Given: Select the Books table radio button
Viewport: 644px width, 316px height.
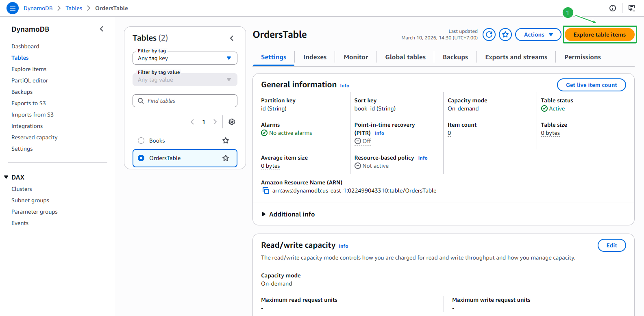Looking at the screenshot, I should point(141,141).
